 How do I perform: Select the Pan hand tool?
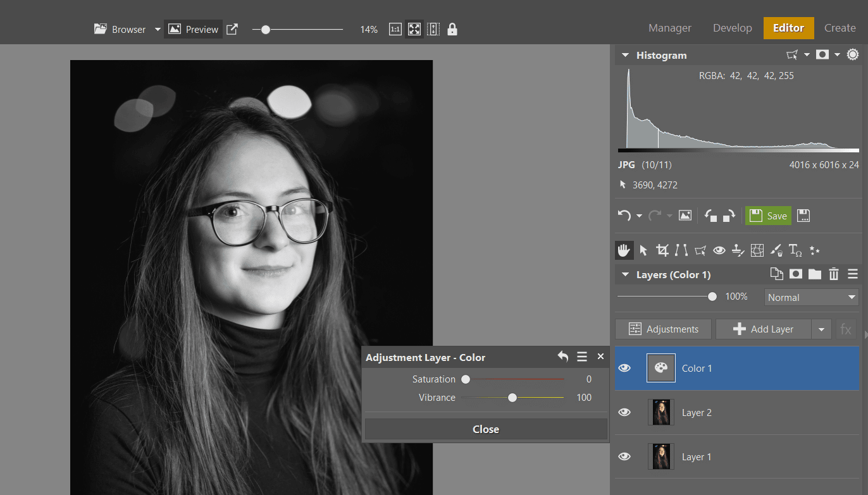[x=624, y=250]
